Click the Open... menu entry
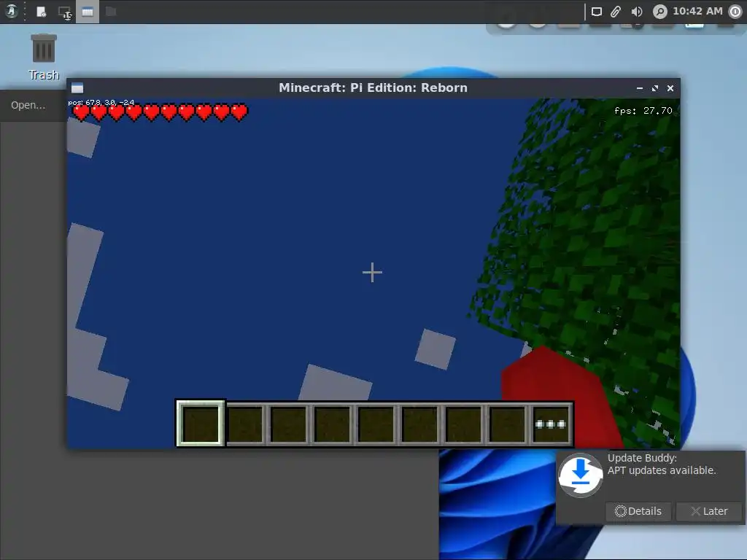 [28, 105]
